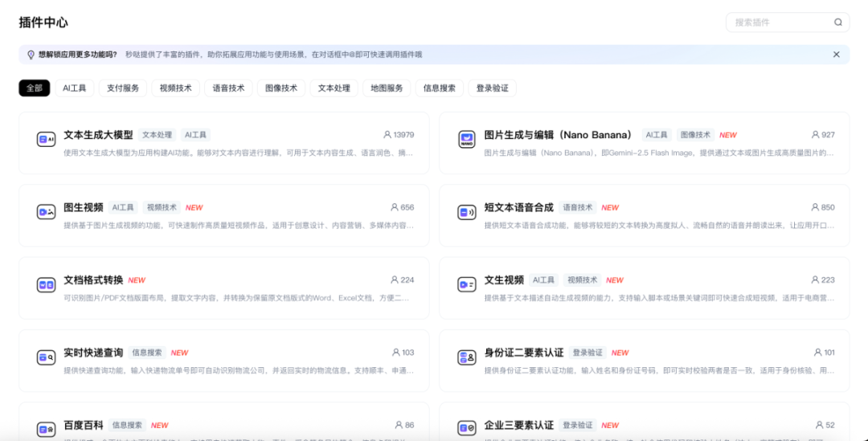Open the 语音技术 category
Image resolution: width=868 pixels, height=441 pixels.
(x=228, y=88)
